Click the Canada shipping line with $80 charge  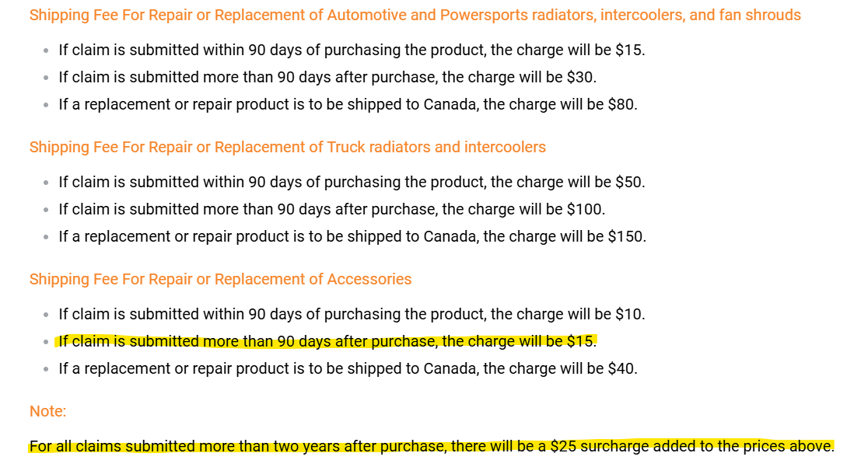tap(348, 104)
